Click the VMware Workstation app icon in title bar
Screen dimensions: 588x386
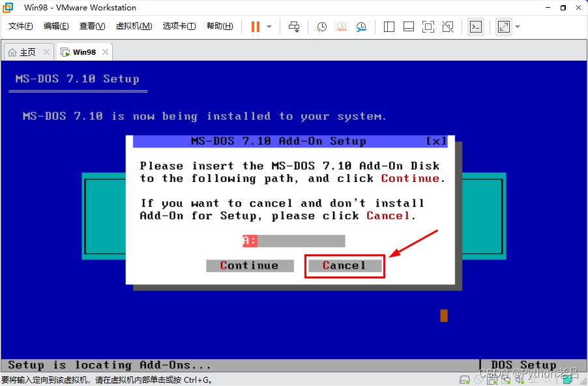8,8
